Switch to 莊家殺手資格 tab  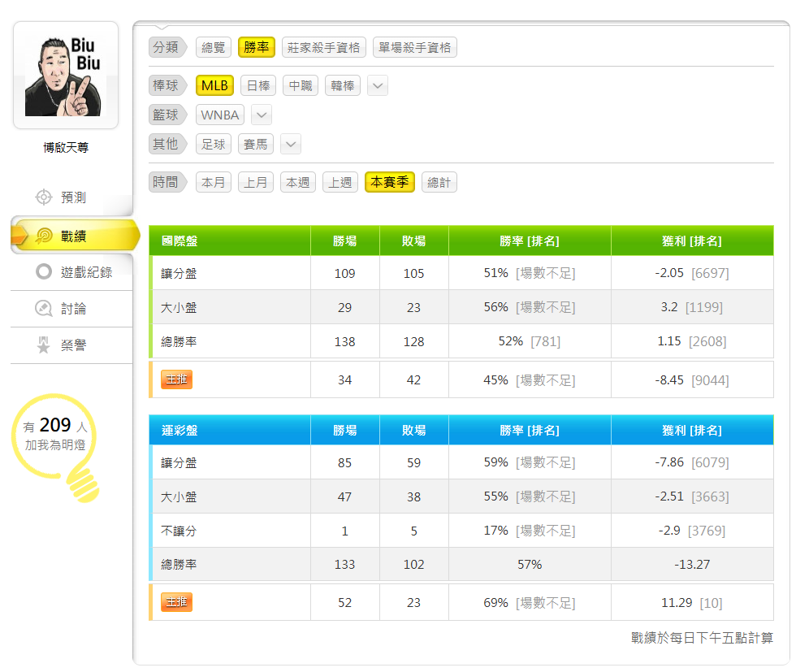point(324,47)
